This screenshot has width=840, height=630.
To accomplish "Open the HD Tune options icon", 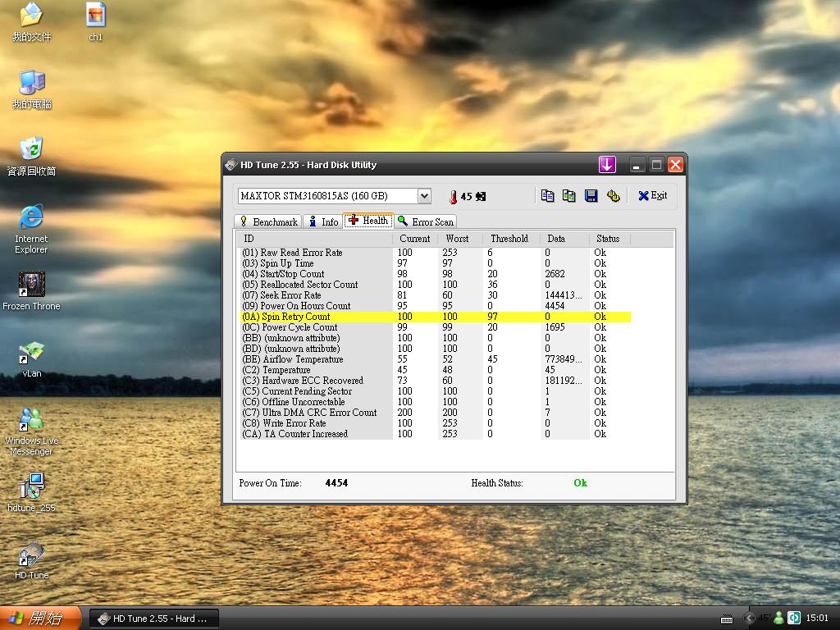I will tap(613, 196).
